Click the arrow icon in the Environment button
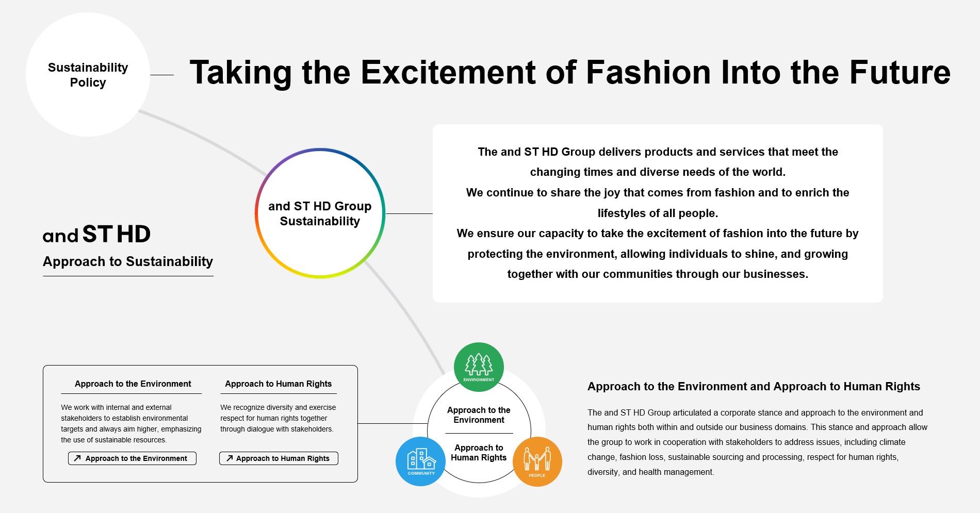Image resolution: width=980 pixels, height=513 pixels. point(77,458)
